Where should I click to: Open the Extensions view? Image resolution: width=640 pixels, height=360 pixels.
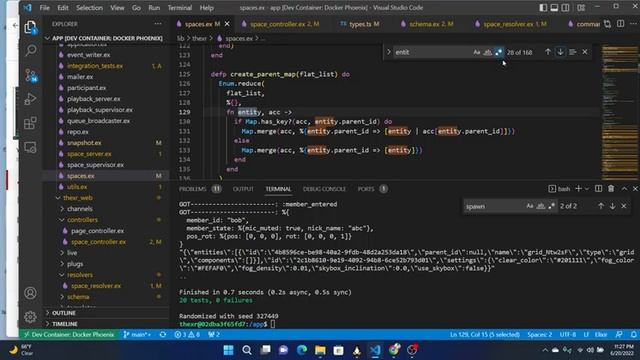[30, 123]
